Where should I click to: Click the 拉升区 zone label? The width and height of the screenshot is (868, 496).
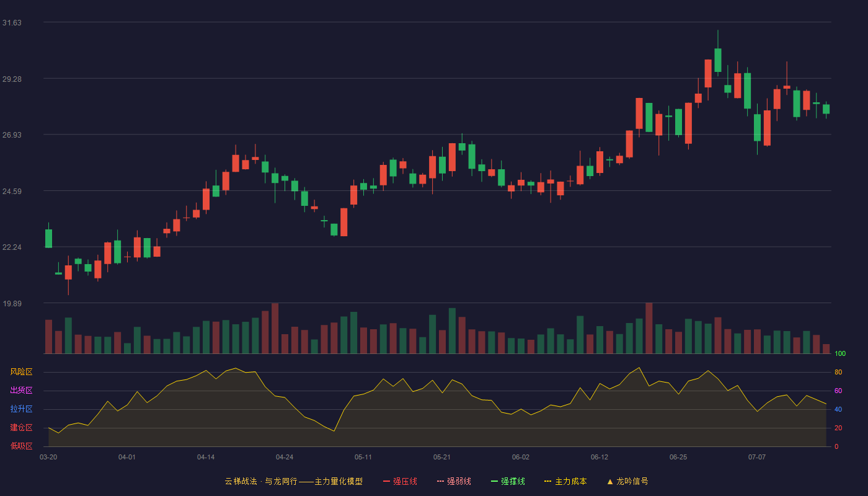point(21,409)
